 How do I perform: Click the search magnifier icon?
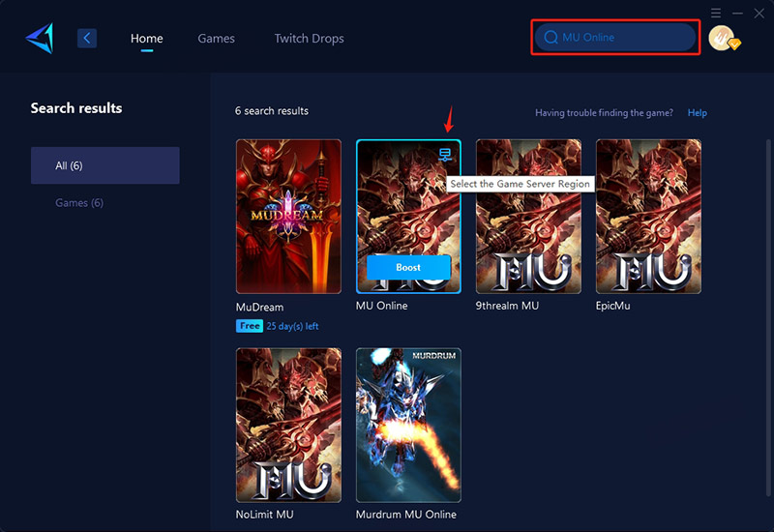pyautogui.click(x=551, y=38)
